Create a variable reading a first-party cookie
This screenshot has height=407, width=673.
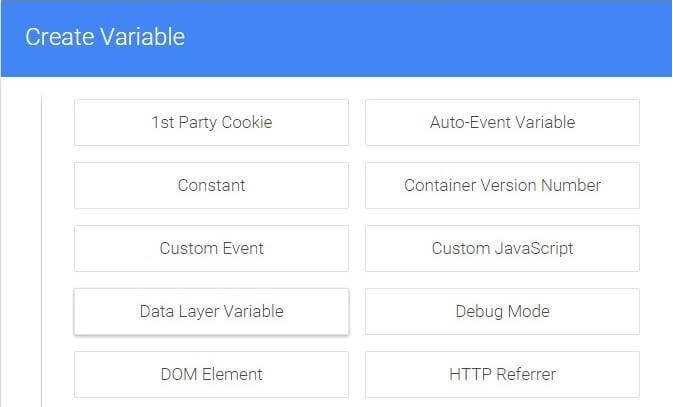pyautogui.click(x=211, y=122)
